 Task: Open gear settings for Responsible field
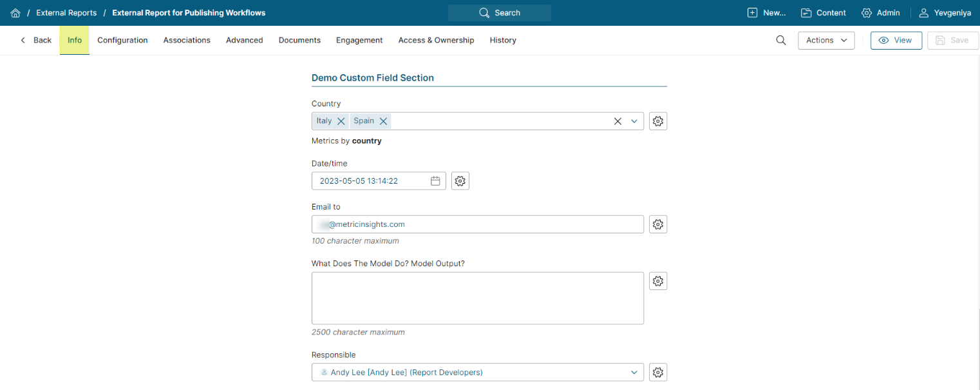tap(657, 373)
